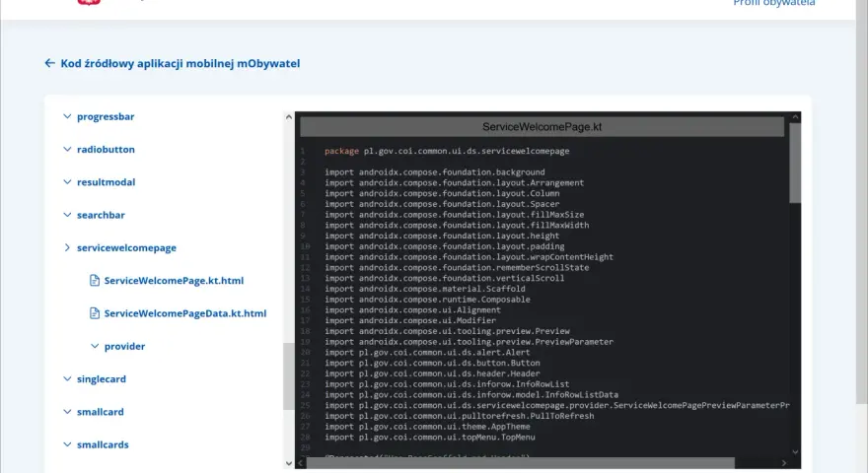Image resolution: width=868 pixels, height=473 pixels.
Task: Click the import ds.header.Header line
Action: tap(432, 373)
